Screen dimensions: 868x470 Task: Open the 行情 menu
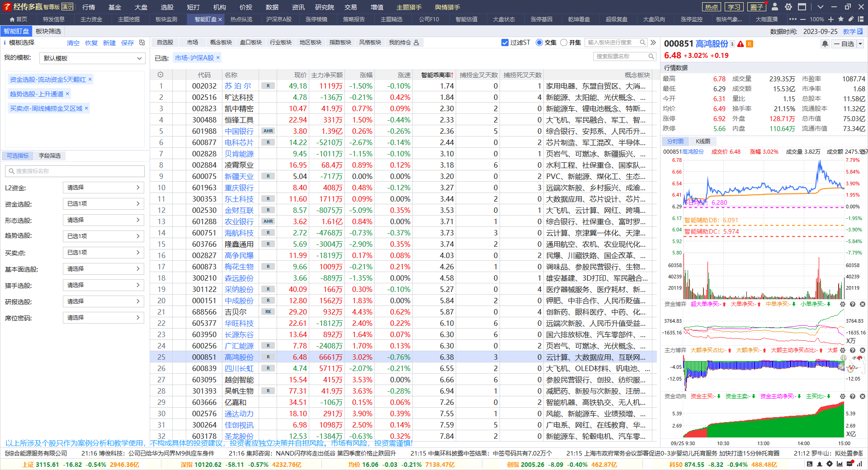click(89, 7)
